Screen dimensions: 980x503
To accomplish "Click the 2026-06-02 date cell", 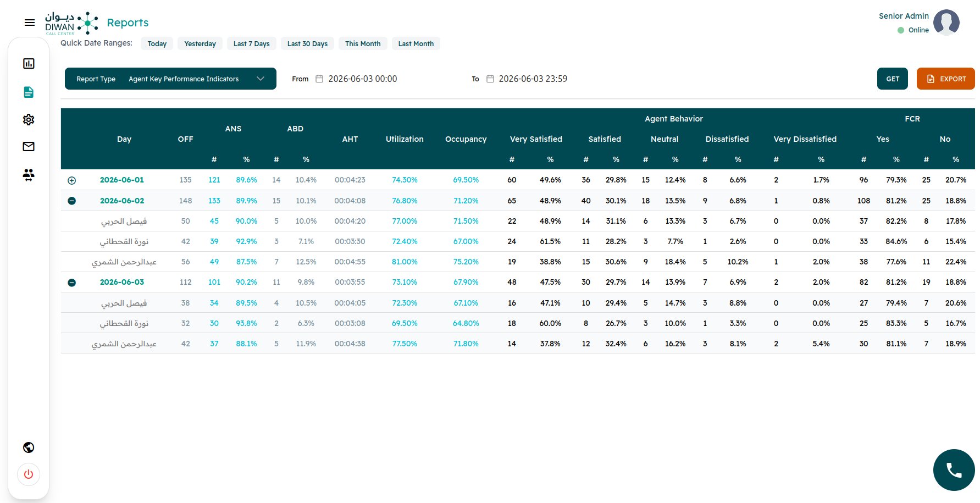I will coord(122,201).
